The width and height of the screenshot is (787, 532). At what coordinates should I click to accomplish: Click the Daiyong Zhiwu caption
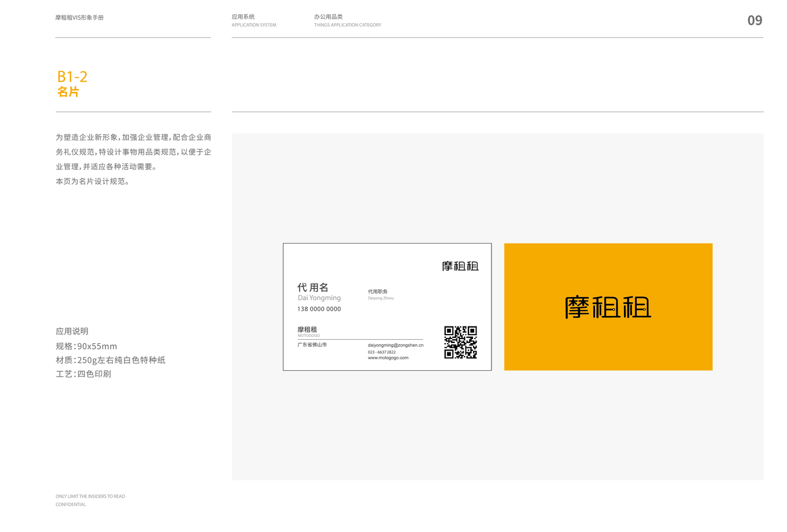[381, 298]
